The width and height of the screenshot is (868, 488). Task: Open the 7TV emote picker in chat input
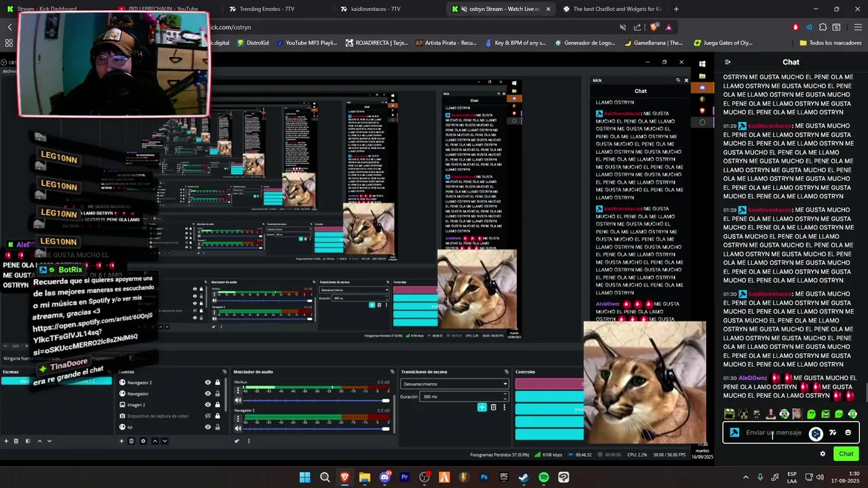(833, 432)
